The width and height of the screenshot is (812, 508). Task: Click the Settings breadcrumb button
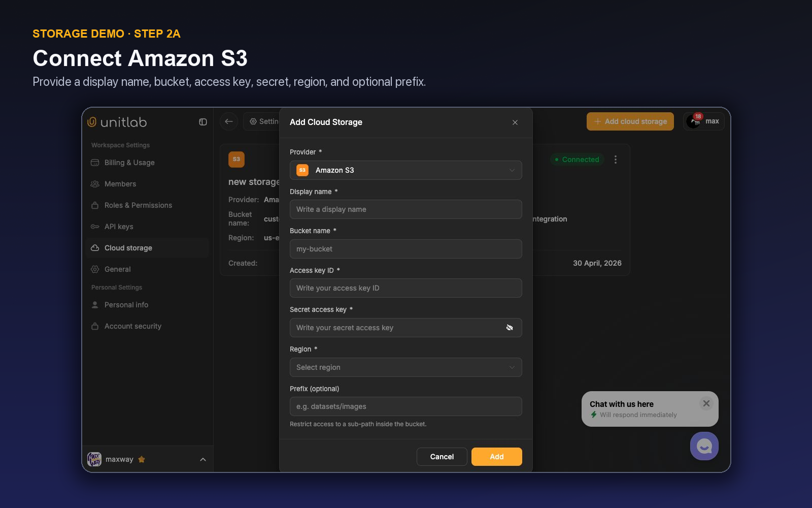point(261,121)
